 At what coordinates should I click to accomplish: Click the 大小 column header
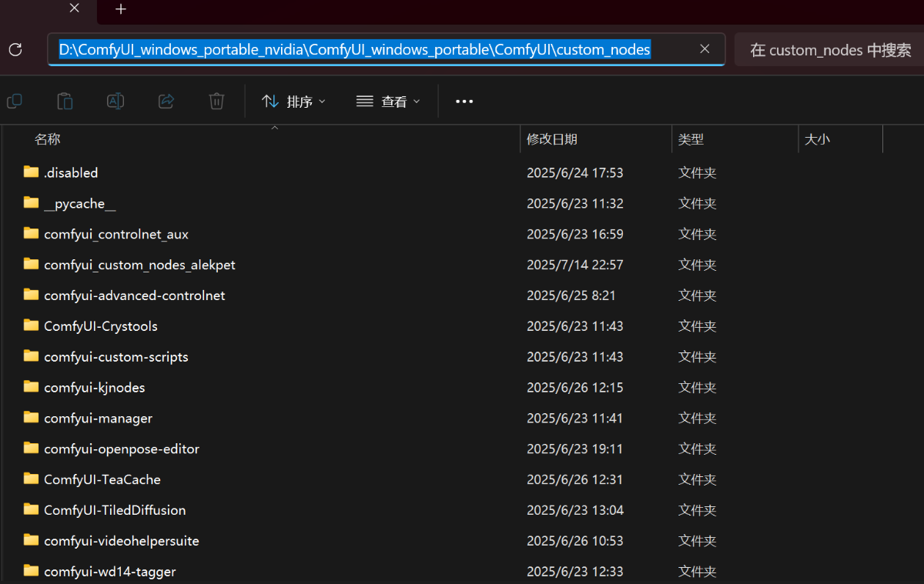click(818, 138)
